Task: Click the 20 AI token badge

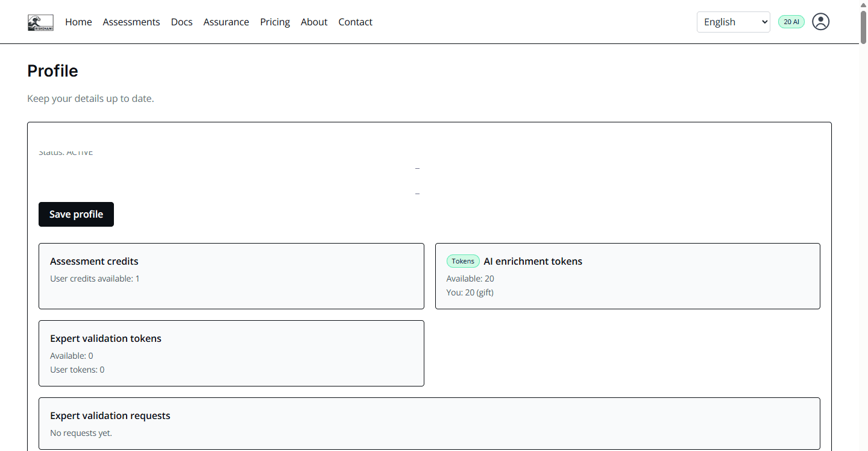Action: 791,22
